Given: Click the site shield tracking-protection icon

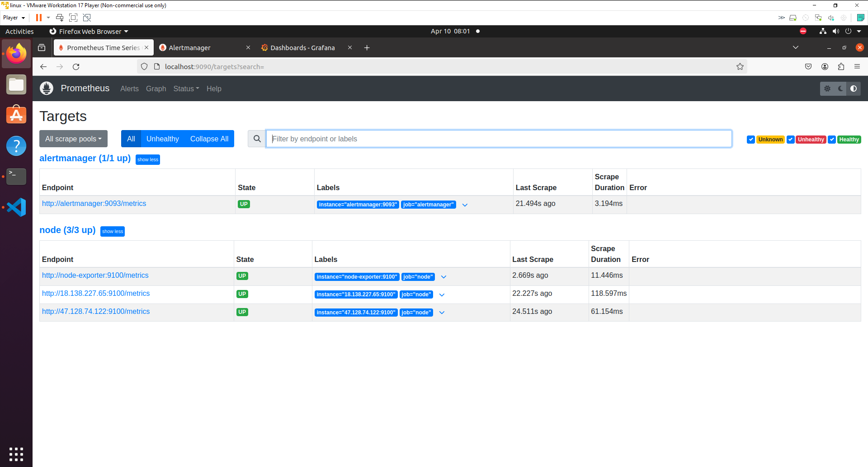Looking at the screenshot, I should pyautogui.click(x=144, y=67).
